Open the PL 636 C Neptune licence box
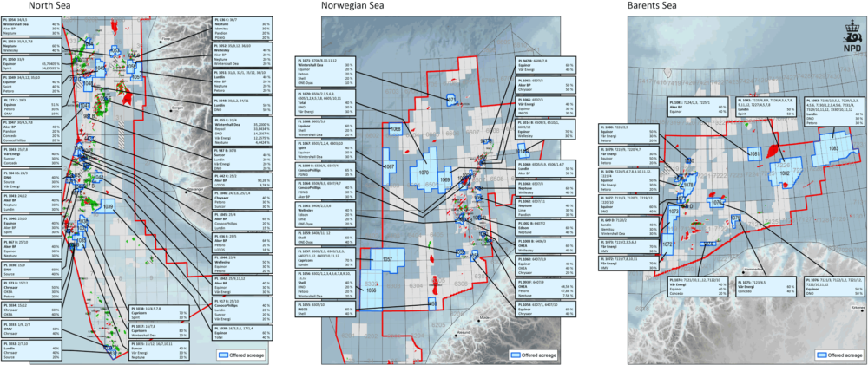868x365 pixels. [243, 29]
